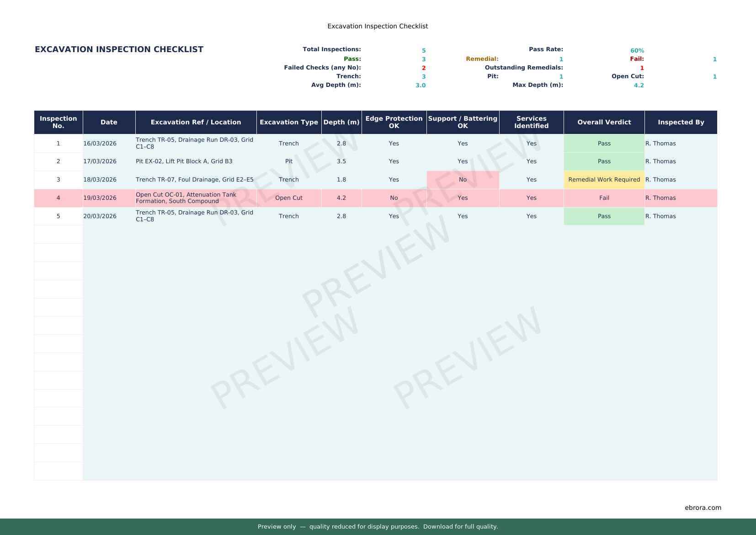The image size is (756, 535).
Task: Click the Pass Rate 60% value
Action: point(637,50)
